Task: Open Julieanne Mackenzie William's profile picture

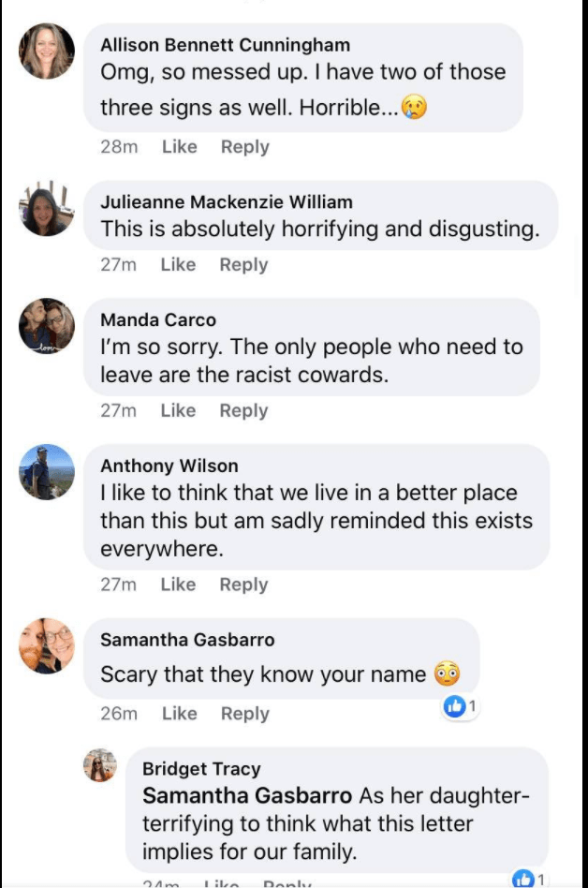Action: (x=47, y=208)
